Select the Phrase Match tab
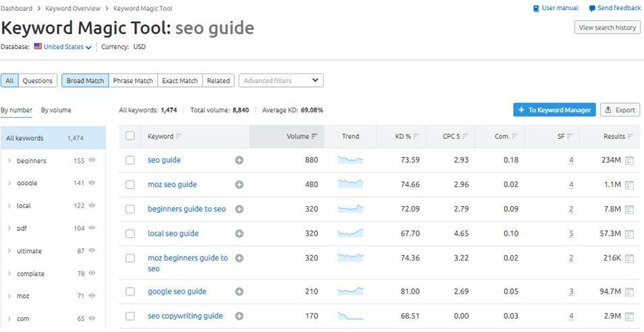Image resolution: width=644 pixels, height=332 pixels. click(133, 80)
